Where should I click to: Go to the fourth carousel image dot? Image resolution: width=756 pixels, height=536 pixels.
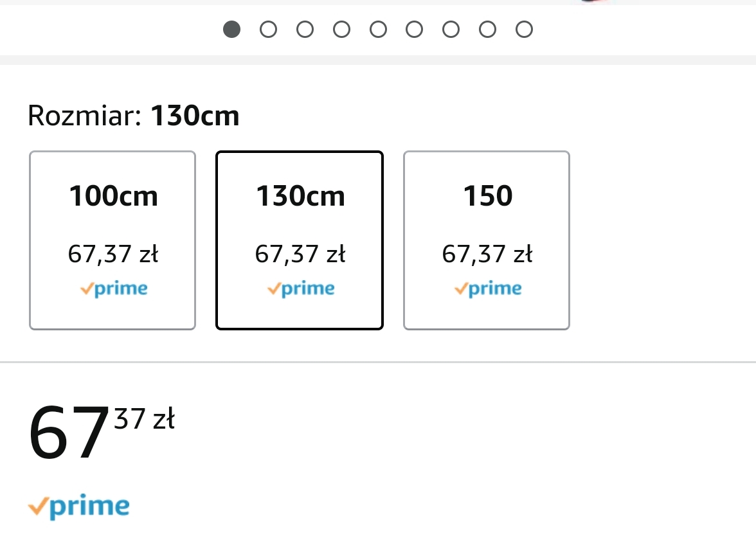341,30
